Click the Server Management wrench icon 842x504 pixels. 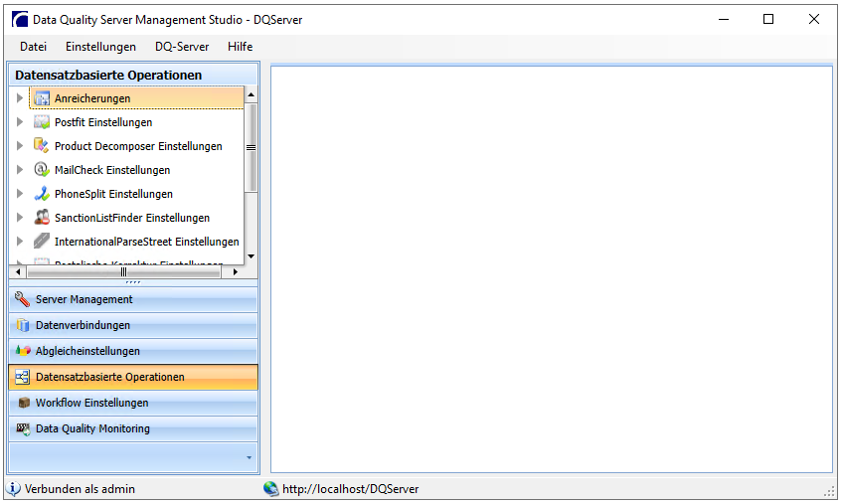click(x=22, y=299)
